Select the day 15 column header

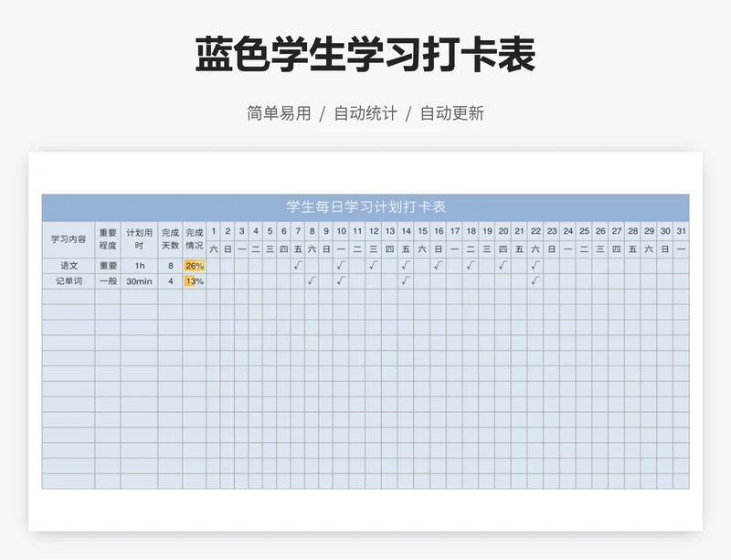coord(422,231)
